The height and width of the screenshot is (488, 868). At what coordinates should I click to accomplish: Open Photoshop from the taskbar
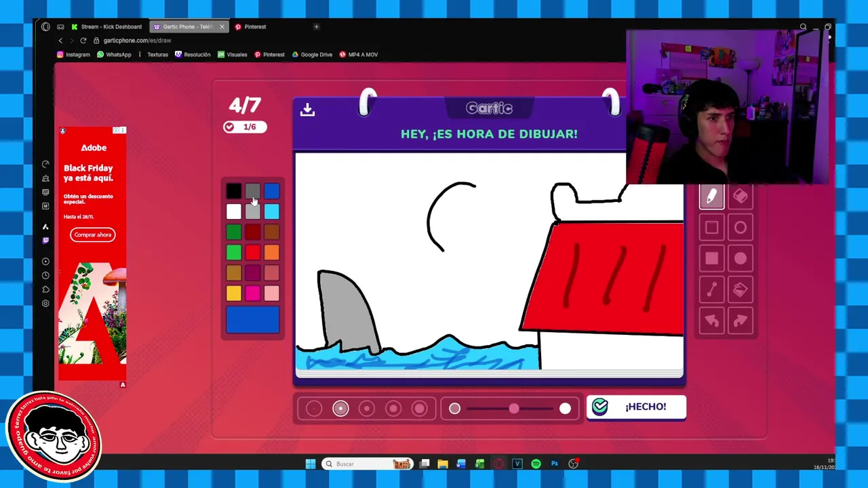coord(555,464)
